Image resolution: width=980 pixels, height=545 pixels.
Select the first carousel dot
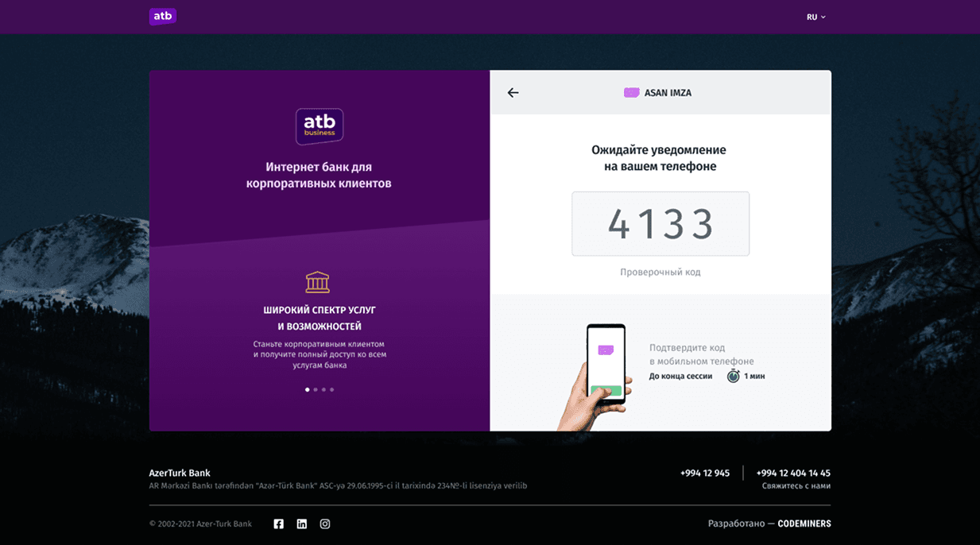pyautogui.click(x=308, y=389)
